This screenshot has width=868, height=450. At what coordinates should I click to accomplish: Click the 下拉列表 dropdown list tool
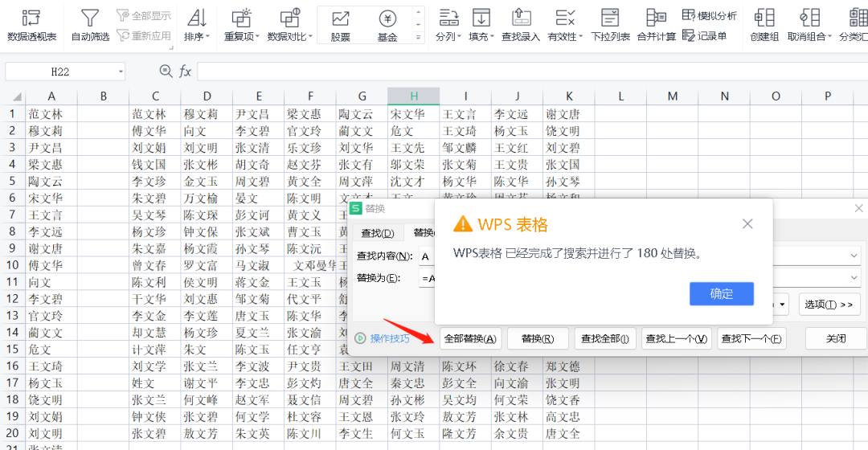(610, 26)
